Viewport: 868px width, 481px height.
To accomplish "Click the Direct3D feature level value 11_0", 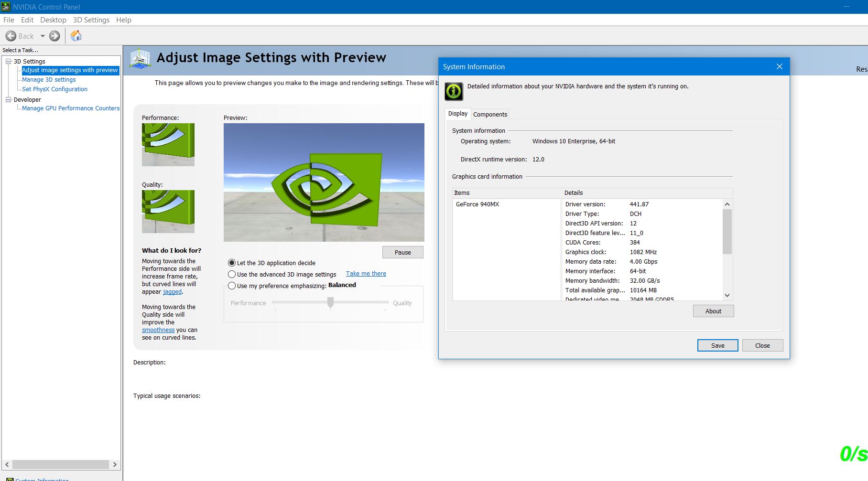I will point(636,233).
